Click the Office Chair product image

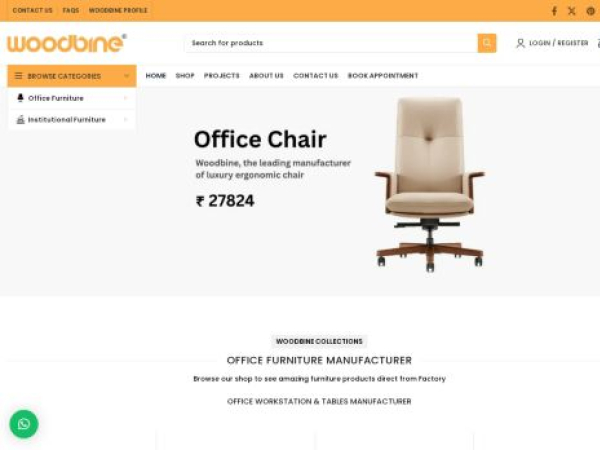click(430, 185)
